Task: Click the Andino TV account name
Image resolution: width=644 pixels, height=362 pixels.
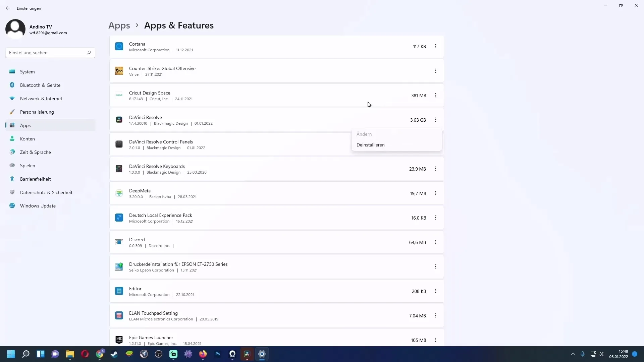Action: (x=41, y=27)
